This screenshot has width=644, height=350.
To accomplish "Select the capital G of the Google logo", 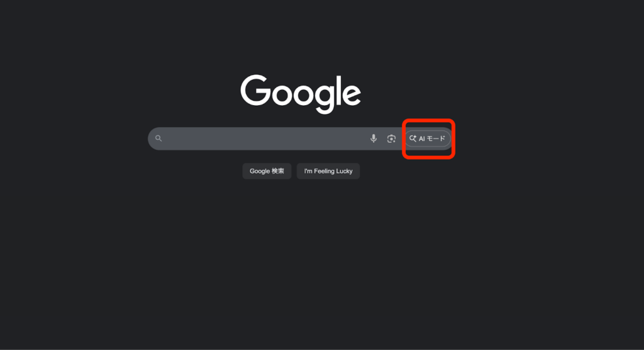I will point(255,90).
